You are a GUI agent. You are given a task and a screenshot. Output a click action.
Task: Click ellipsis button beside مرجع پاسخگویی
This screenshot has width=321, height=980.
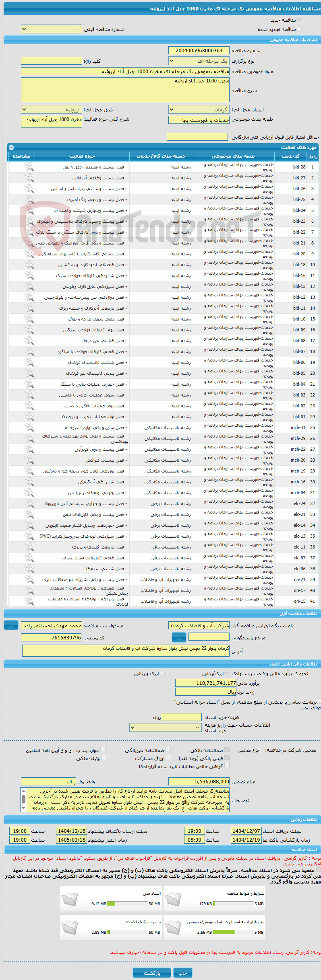click(179, 637)
